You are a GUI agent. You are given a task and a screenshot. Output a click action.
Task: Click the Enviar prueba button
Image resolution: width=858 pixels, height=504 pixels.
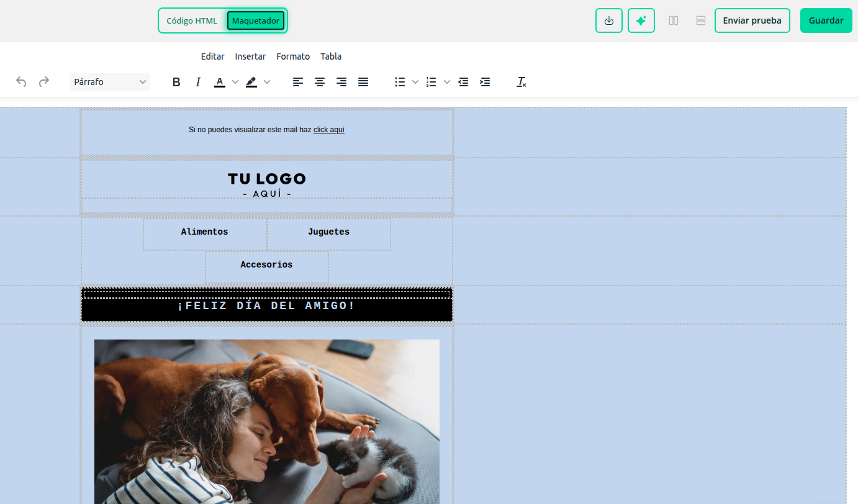(752, 20)
